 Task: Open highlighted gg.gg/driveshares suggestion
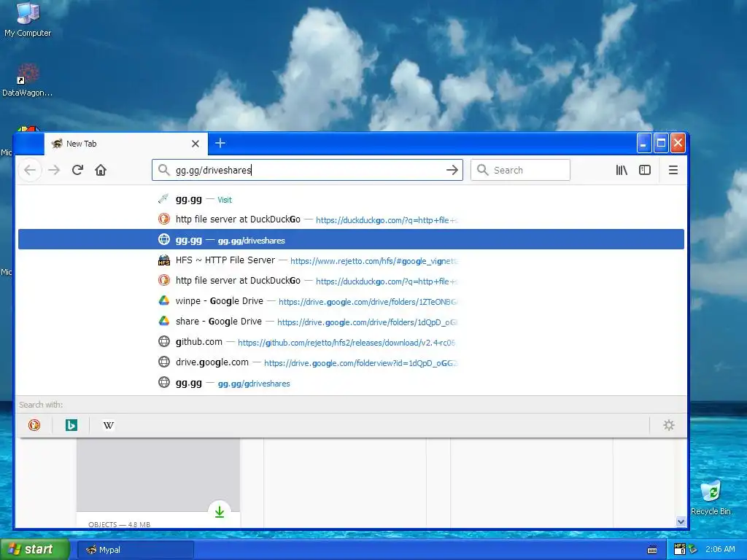pyautogui.click(x=351, y=239)
